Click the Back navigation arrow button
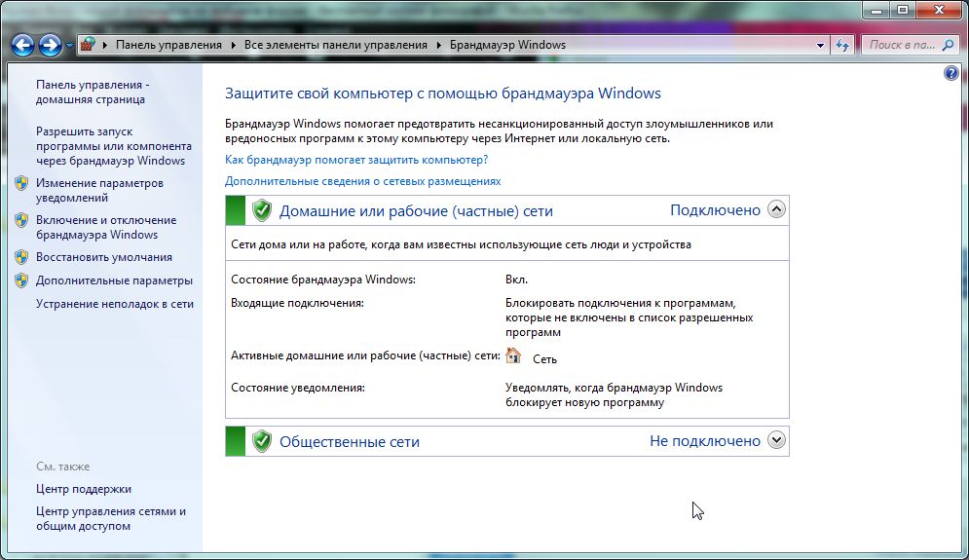Screen dimensions: 969x560 click(22, 45)
